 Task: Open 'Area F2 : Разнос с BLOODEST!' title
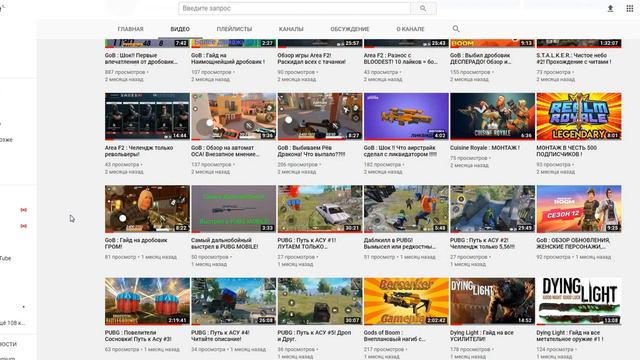pyautogui.click(x=400, y=58)
